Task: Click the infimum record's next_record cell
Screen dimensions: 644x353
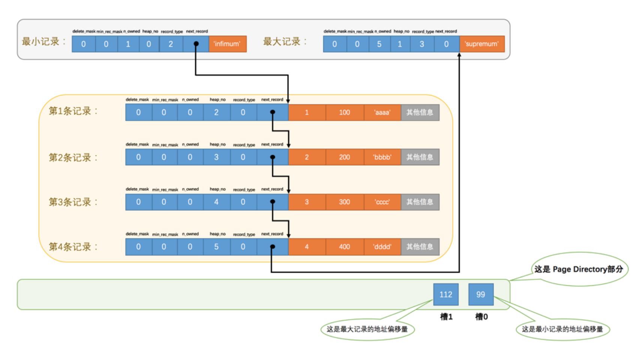Action: point(196,44)
